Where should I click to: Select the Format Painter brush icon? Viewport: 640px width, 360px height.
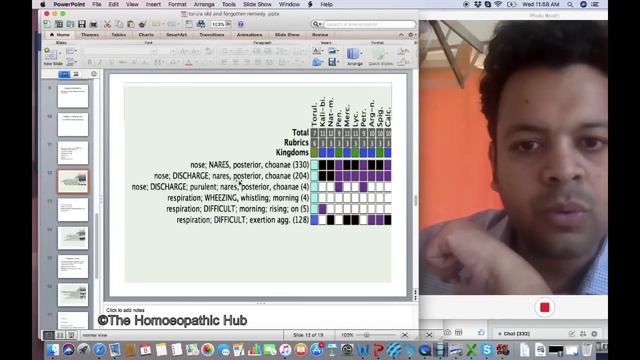tap(142, 24)
